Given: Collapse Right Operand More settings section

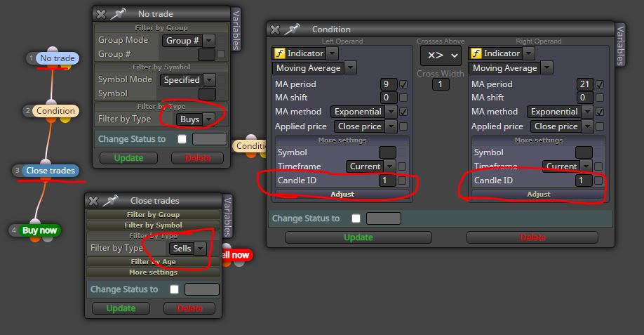Looking at the screenshot, I should coord(539,140).
